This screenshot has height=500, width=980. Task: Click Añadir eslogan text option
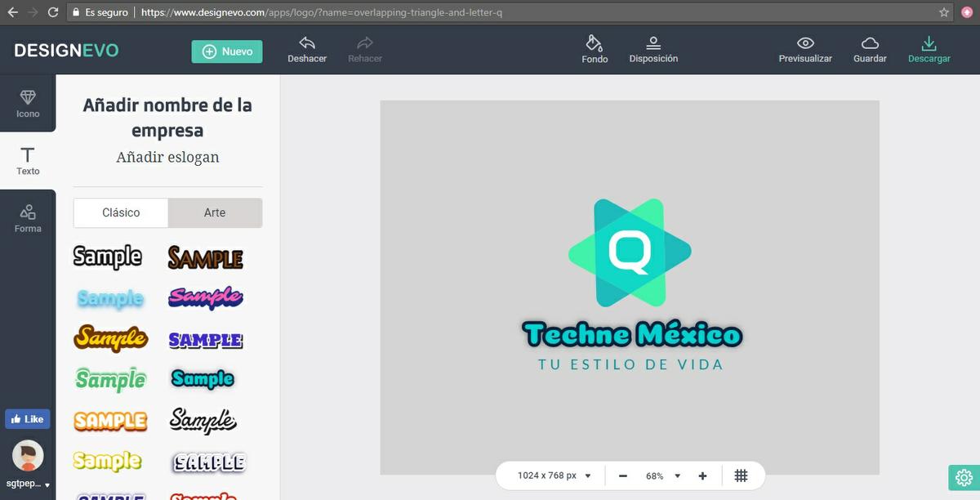click(167, 158)
